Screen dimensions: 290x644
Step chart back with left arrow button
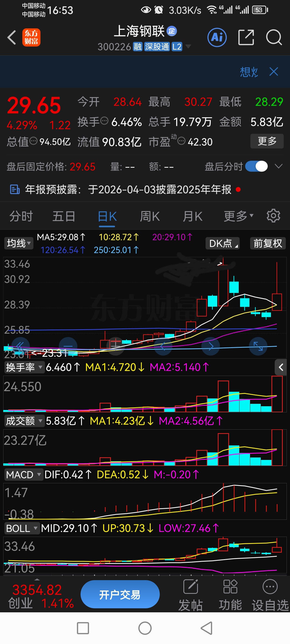[163, 346]
